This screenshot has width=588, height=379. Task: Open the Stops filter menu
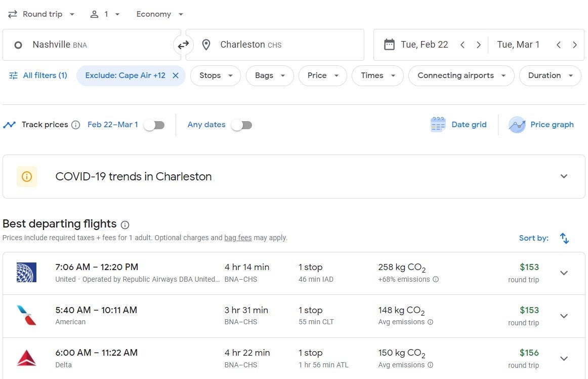click(x=216, y=75)
